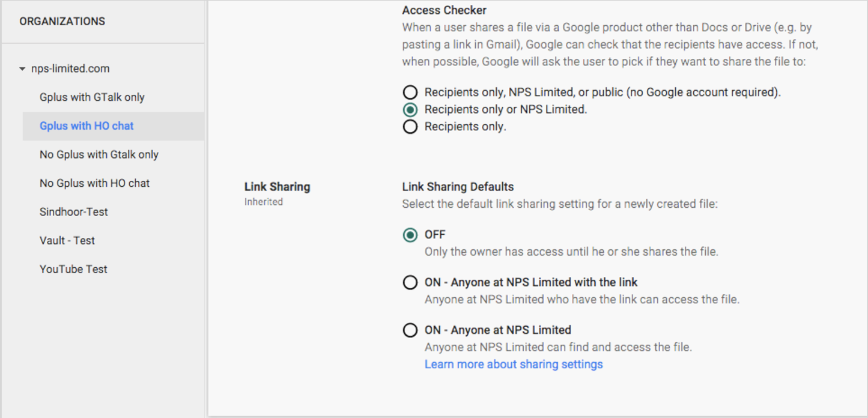868x418 pixels.
Task: Enable ON - Anyone at NPS Limited with the link
Action: [x=410, y=282]
